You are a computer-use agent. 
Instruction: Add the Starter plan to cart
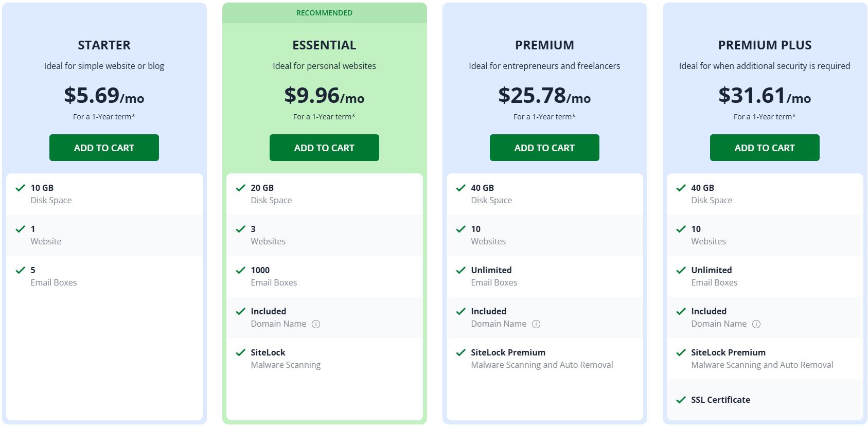click(x=104, y=148)
